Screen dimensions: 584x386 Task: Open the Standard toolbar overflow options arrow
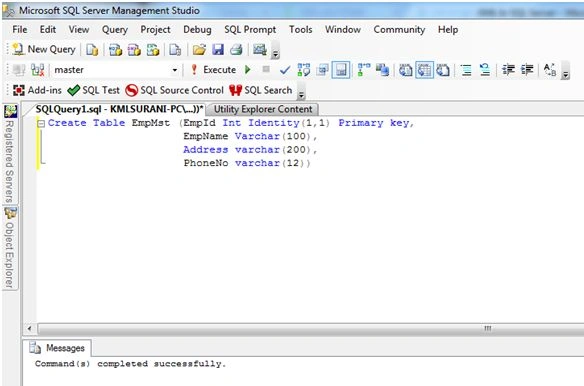tap(275, 51)
